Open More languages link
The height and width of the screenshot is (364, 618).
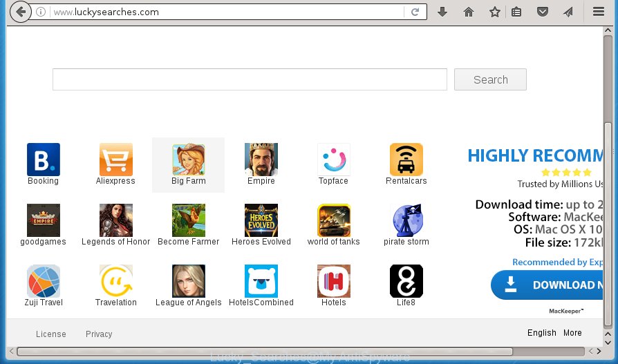pyautogui.click(x=572, y=333)
